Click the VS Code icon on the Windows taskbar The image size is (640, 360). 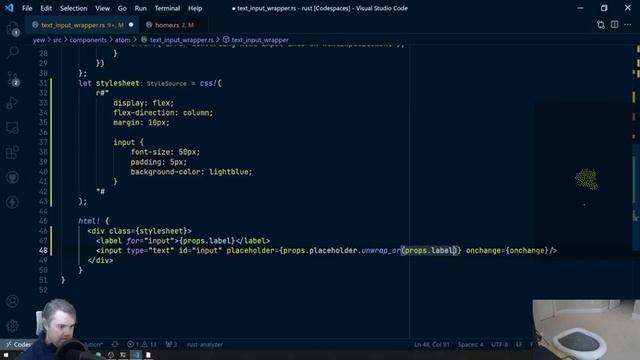pyautogui.click(x=136, y=355)
